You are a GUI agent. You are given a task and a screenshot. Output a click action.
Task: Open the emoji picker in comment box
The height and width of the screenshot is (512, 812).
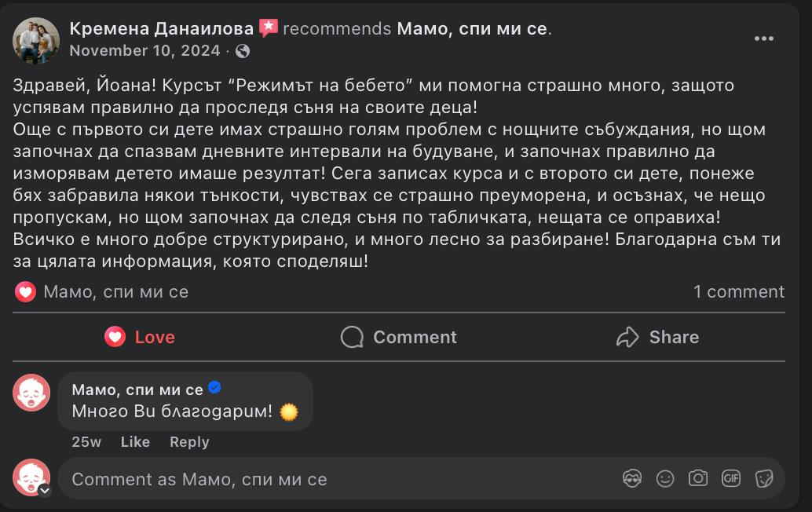(665, 478)
